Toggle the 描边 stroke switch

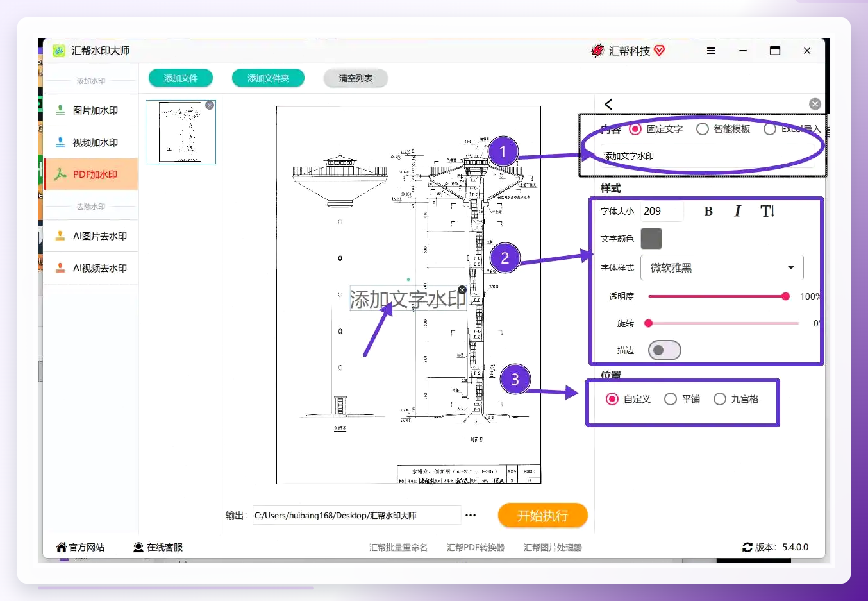coord(664,350)
